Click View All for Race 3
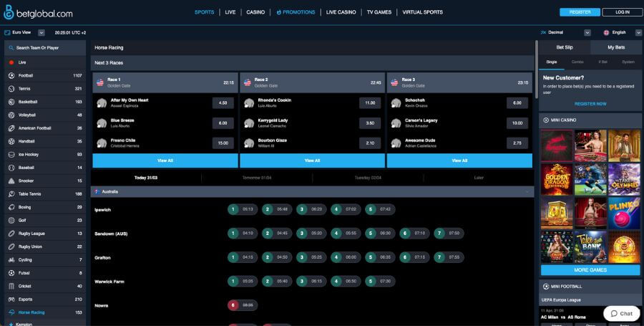This screenshot has height=326, width=644. [459, 160]
